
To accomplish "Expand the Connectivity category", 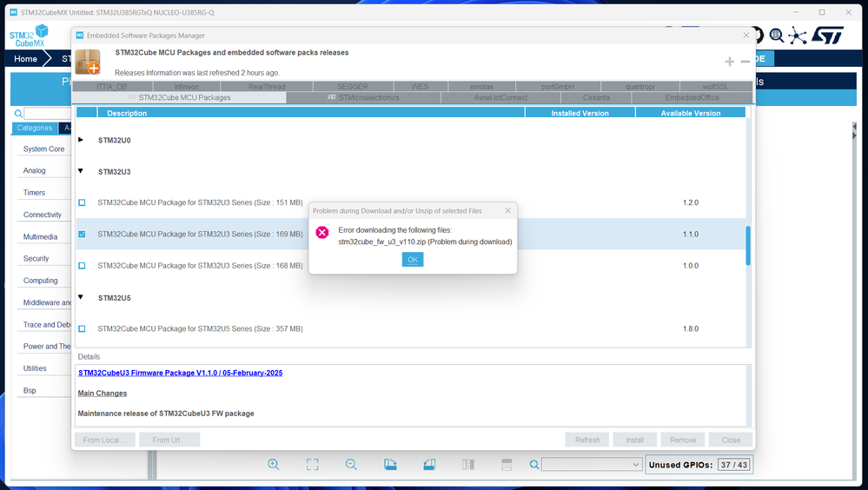I will coord(42,215).
